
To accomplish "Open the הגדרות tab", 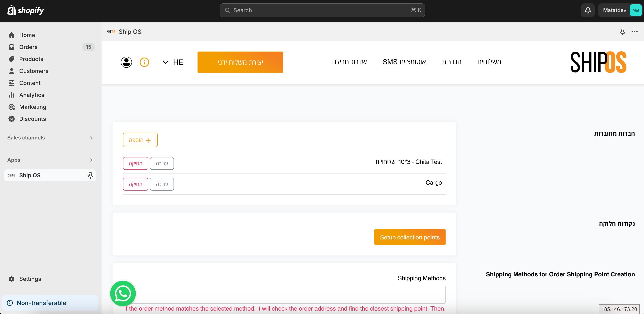I will pyautogui.click(x=451, y=62).
